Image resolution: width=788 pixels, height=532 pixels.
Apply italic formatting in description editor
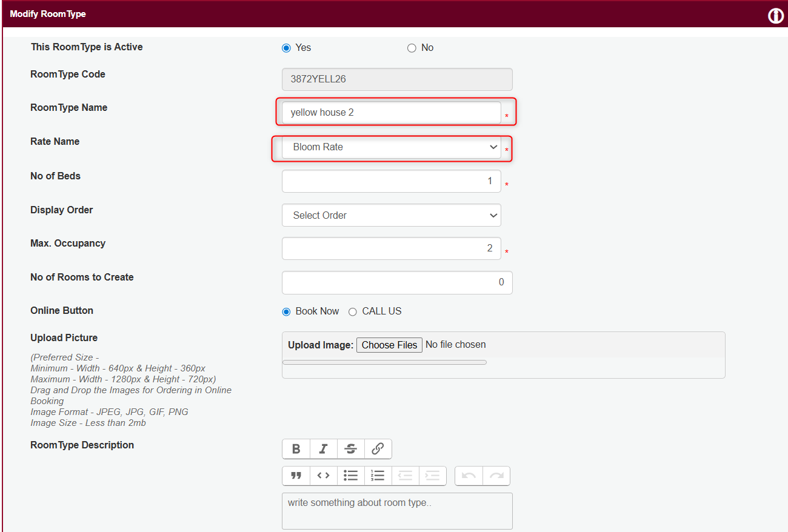tap(323, 449)
